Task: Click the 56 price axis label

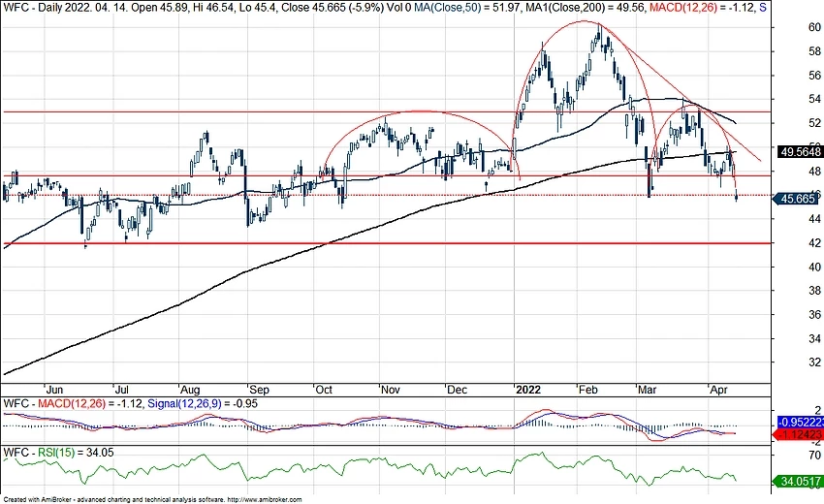Action: click(814, 76)
